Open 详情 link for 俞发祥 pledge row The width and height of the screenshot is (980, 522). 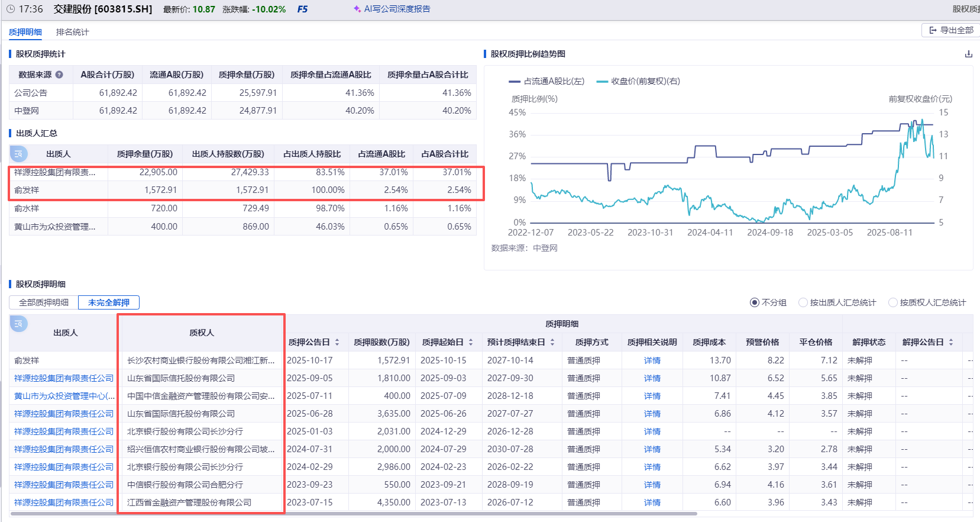click(x=652, y=360)
